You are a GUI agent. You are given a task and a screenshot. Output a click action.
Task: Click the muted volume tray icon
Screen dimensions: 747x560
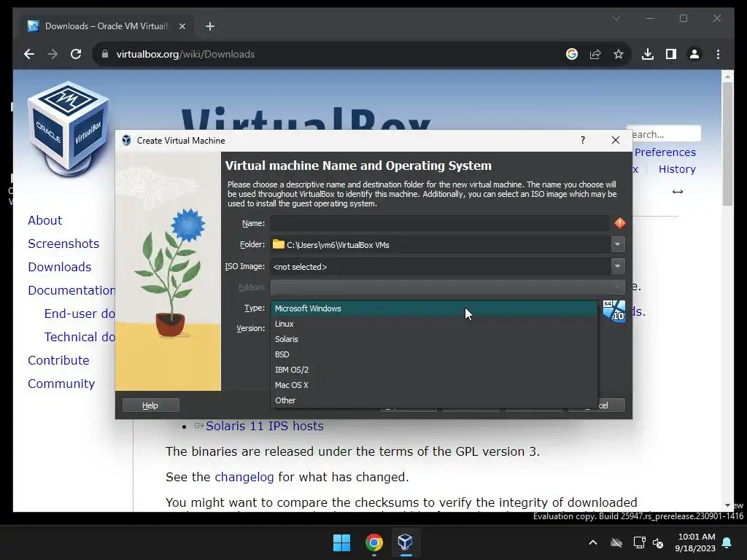point(659,542)
